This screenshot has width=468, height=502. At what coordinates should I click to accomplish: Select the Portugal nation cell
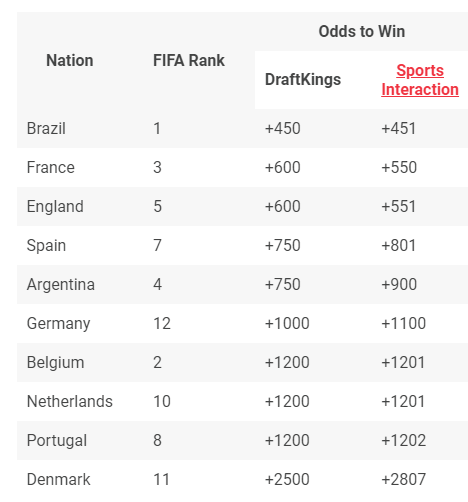(x=57, y=441)
